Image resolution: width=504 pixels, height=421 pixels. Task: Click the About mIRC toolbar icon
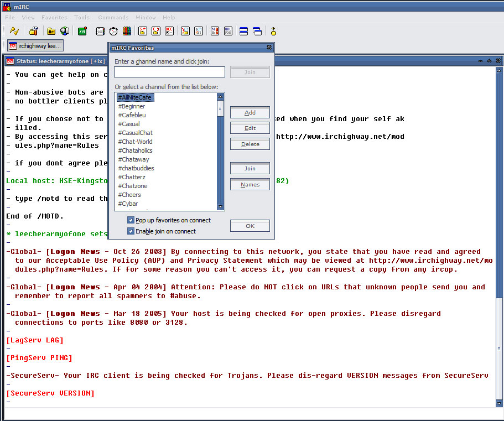273,31
